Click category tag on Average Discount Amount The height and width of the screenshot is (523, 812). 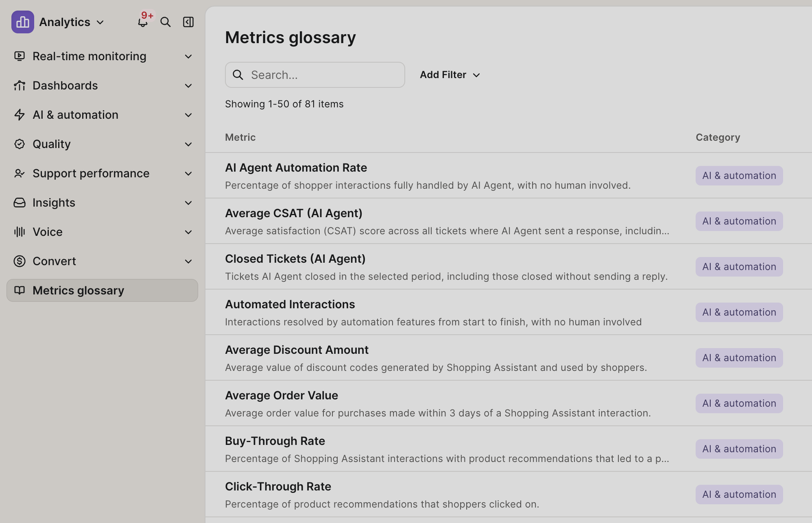739,358
